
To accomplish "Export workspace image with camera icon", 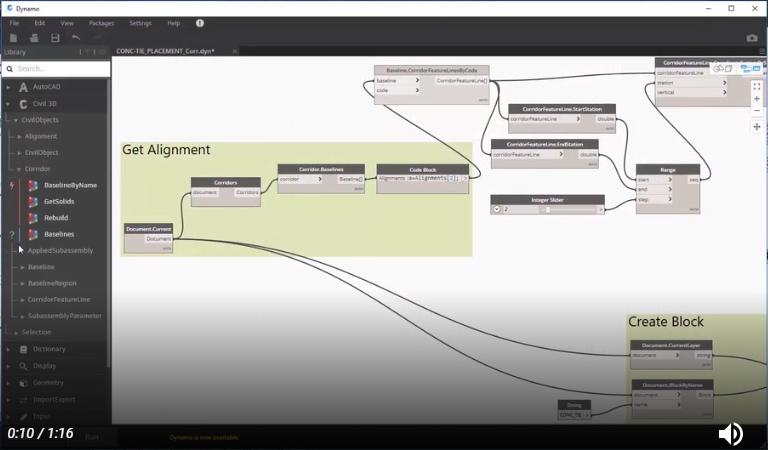I will [752, 38].
